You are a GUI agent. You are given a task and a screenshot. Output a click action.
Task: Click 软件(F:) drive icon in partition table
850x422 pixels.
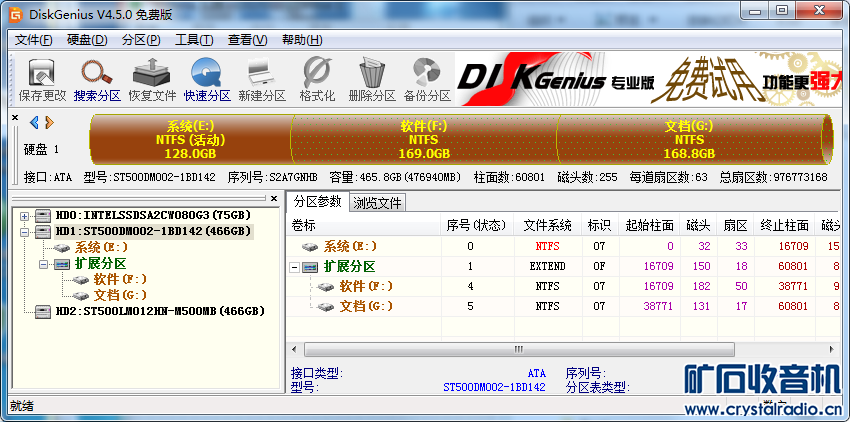pos(326,286)
